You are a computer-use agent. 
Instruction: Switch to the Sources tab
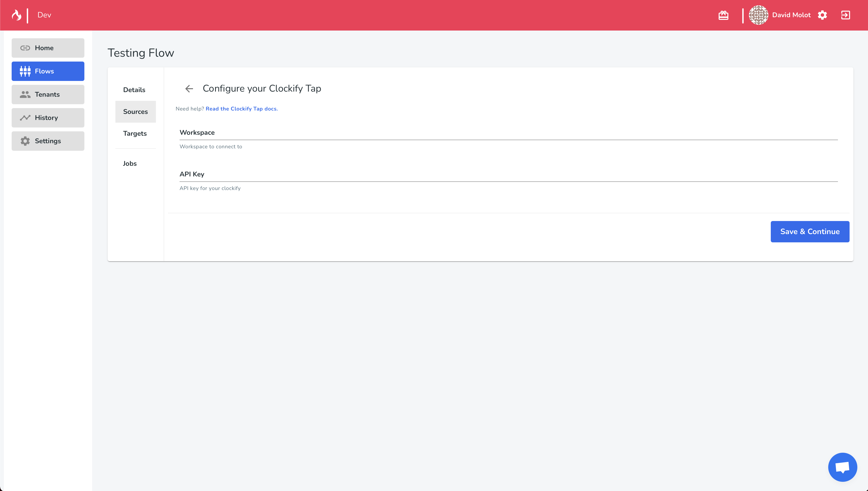point(135,112)
